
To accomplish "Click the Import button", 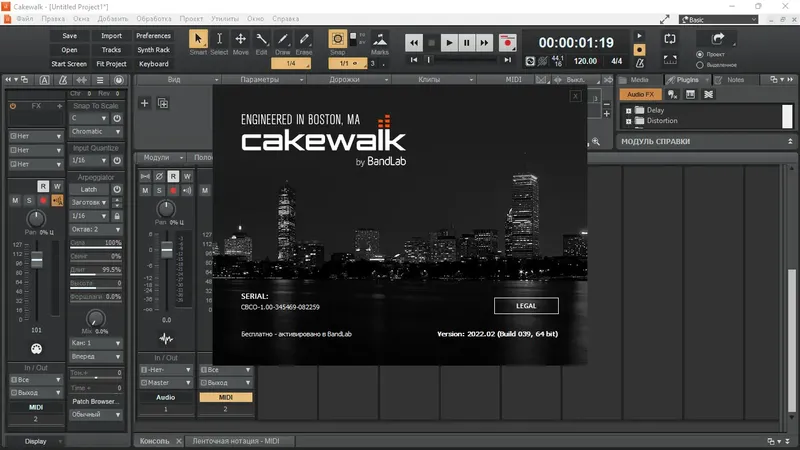I will coord(111,36).
